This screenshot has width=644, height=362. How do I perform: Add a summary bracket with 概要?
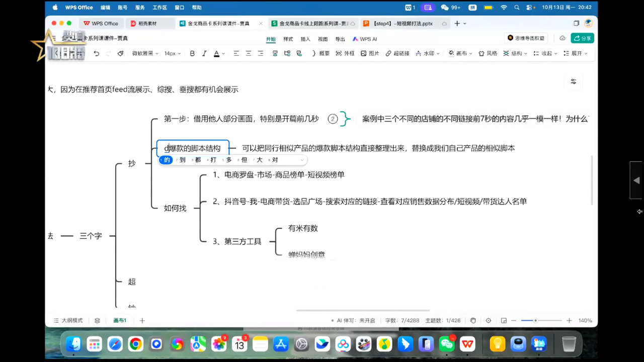320,53
